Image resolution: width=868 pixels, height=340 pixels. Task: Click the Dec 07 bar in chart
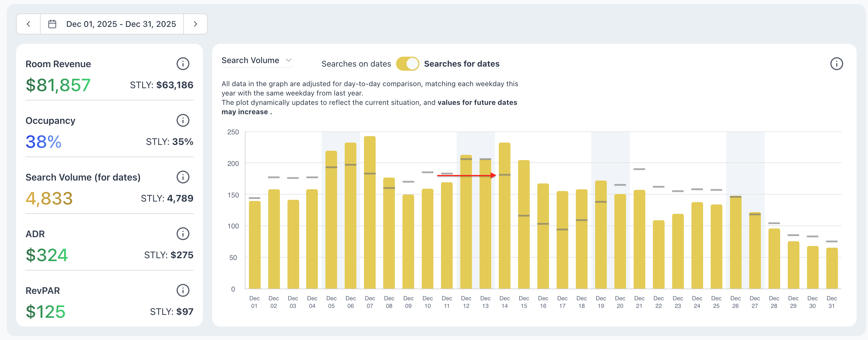pyautogui.click(x=369, y=213)
